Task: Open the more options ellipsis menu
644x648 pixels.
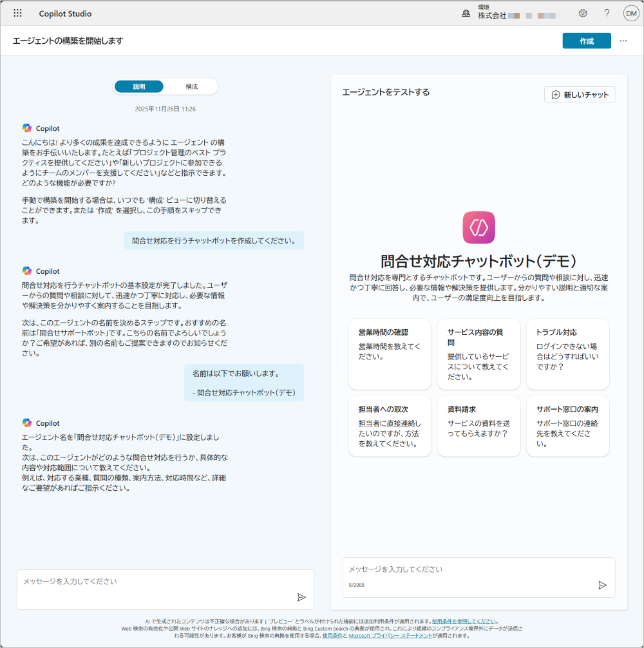Action: (x=623, y=41)
